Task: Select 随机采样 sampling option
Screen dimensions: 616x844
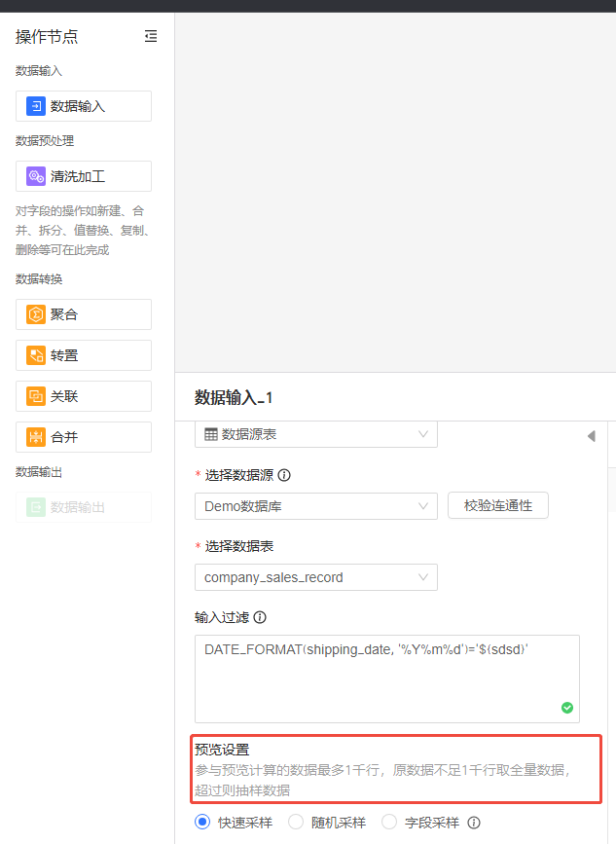Action: pos(292,822)
